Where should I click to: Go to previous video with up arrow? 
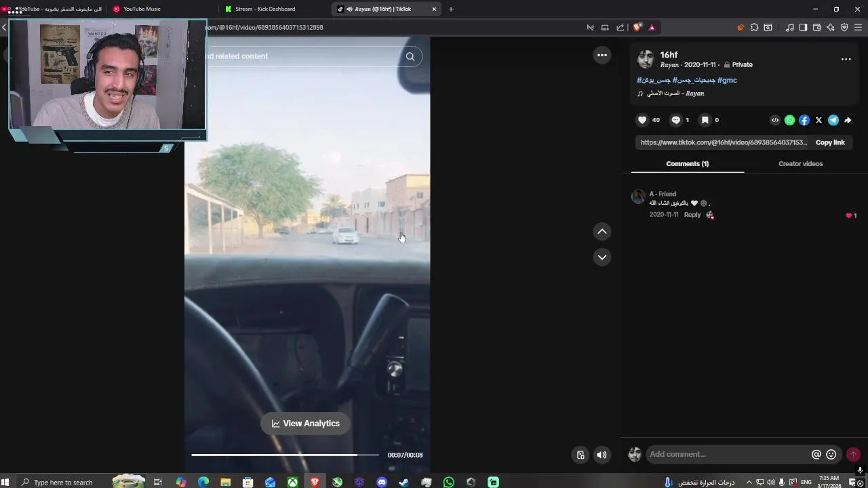tap(602, 232)
